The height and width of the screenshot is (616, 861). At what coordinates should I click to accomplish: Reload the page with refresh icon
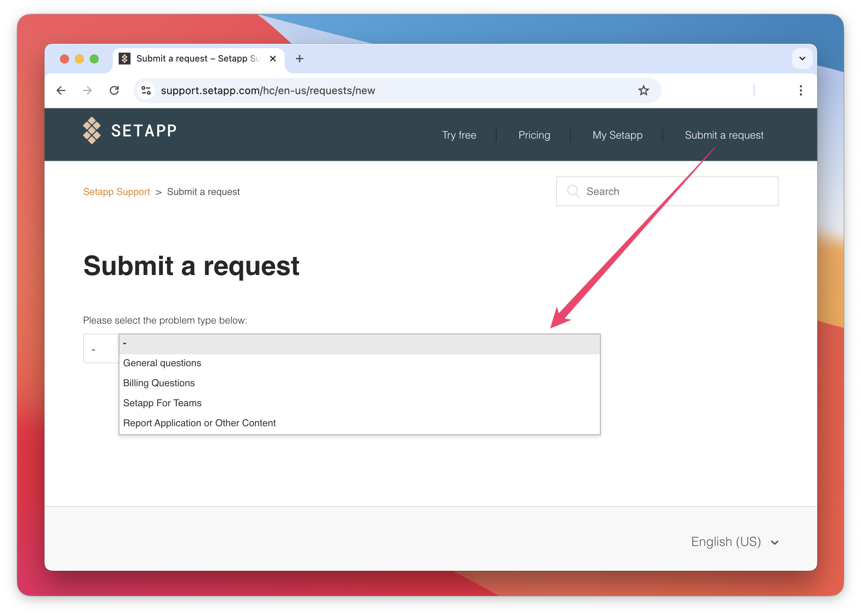(114, 90)
